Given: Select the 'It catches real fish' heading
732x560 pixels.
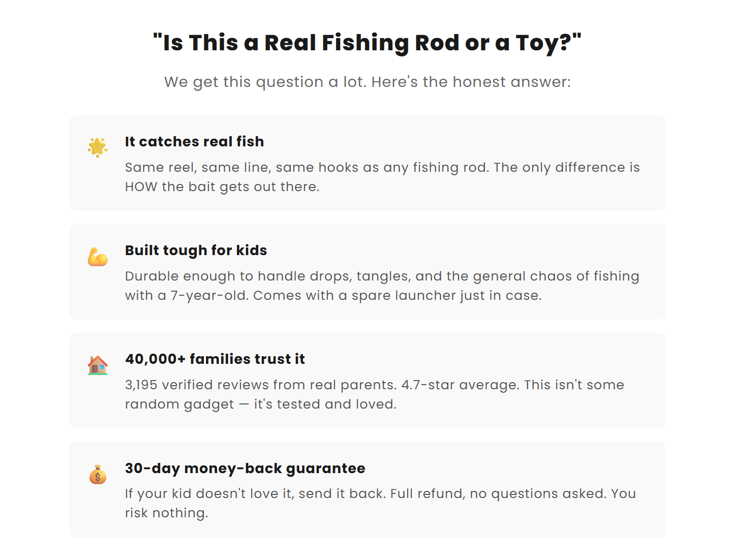Looking at the screenshot, I should click(x=194, y=142).
